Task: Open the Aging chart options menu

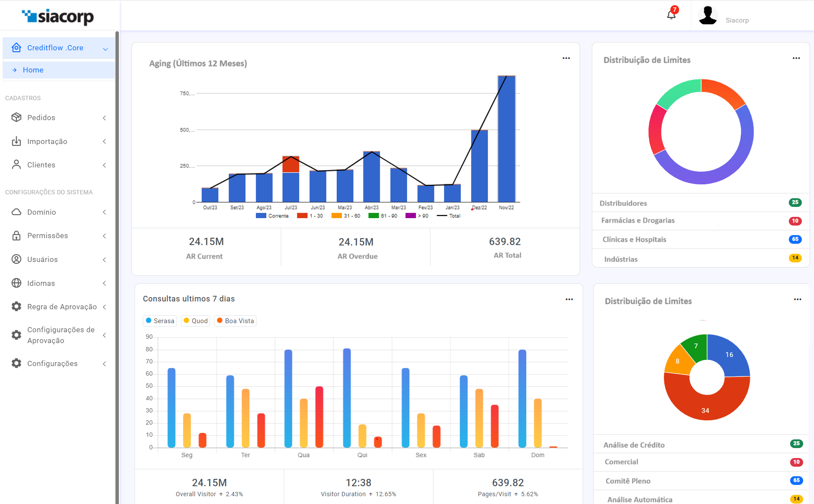Action: 566,58
